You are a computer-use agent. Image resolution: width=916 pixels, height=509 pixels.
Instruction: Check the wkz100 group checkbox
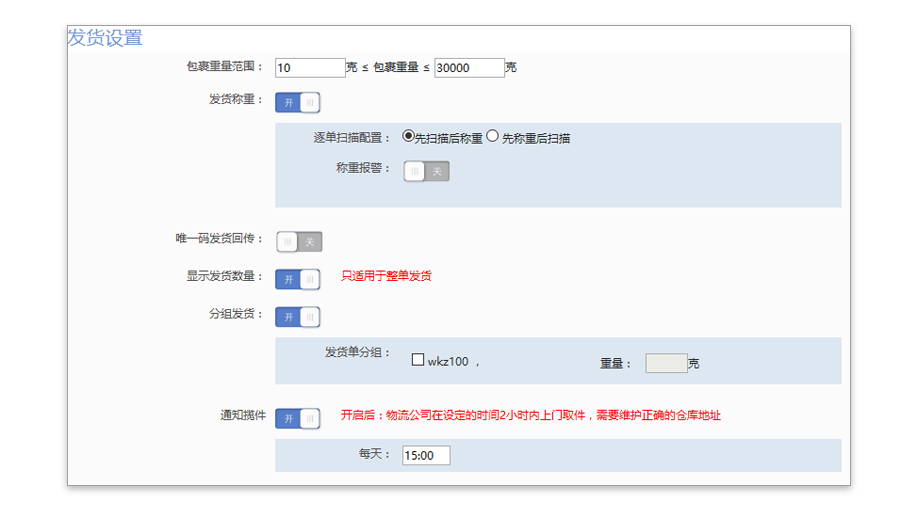418,360
